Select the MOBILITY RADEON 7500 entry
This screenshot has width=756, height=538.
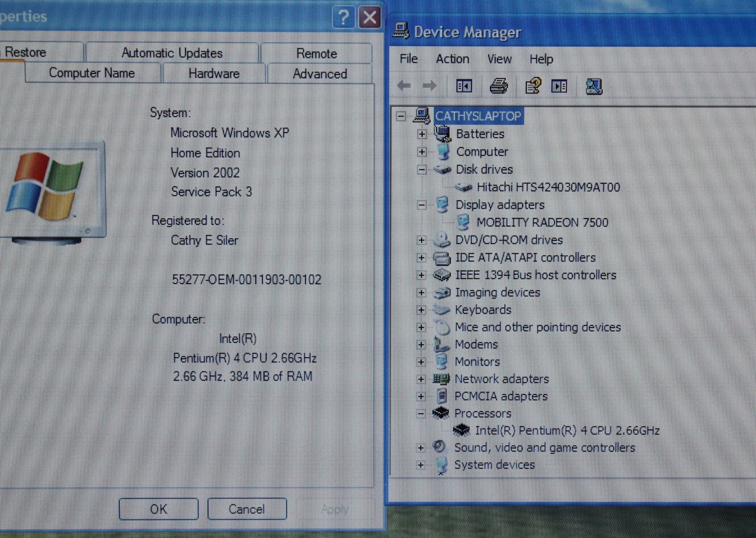point(542,222)
